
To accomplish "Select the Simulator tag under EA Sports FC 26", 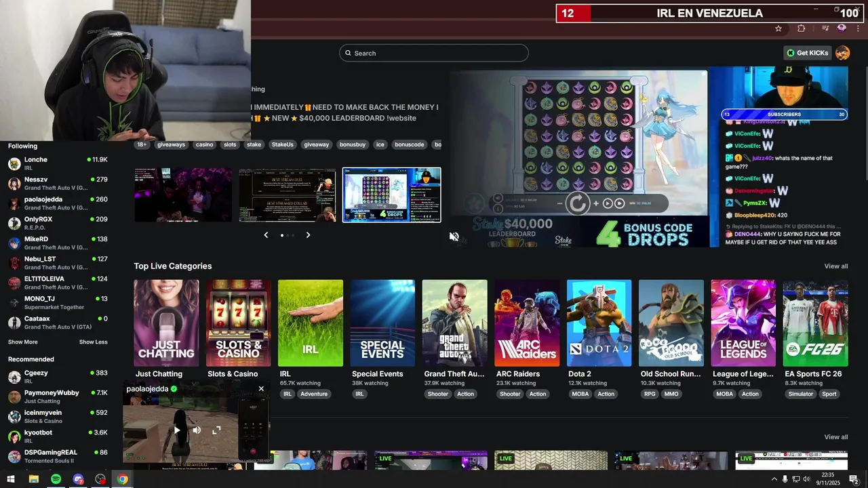I will pos(800,394).
